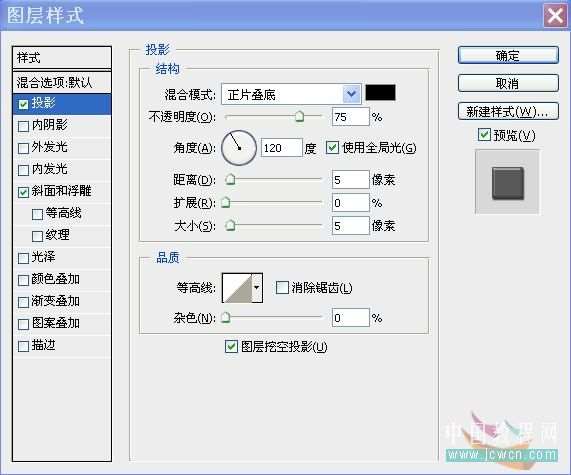Click the 大小 slider handle

click(230, 225)
